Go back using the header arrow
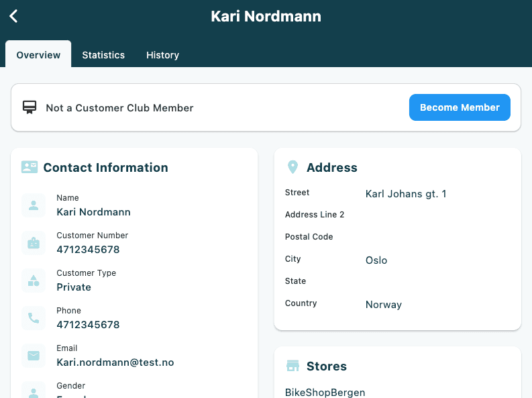The image size is (532, 398). coord(13,16)
